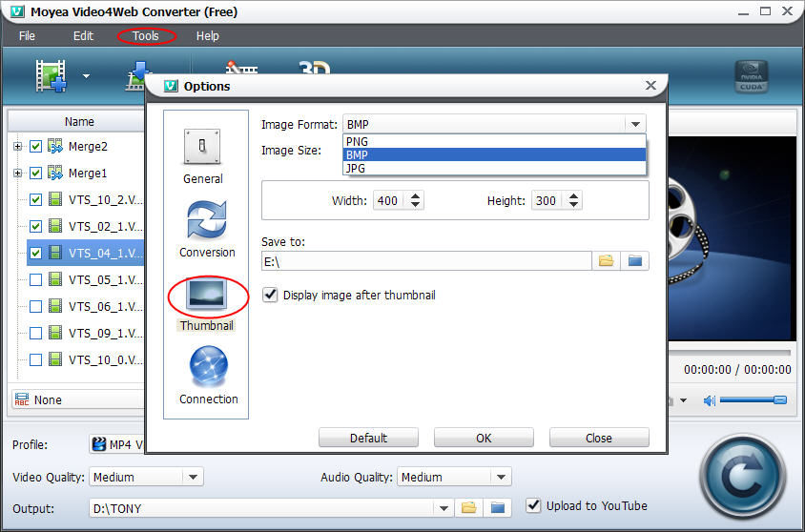
Task: Open the Edit menu
Action: coord(83,36)
